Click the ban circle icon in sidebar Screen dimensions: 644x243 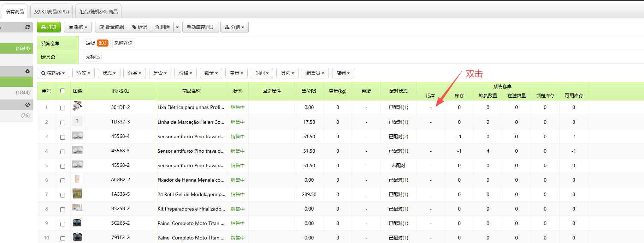pos(28,105)
